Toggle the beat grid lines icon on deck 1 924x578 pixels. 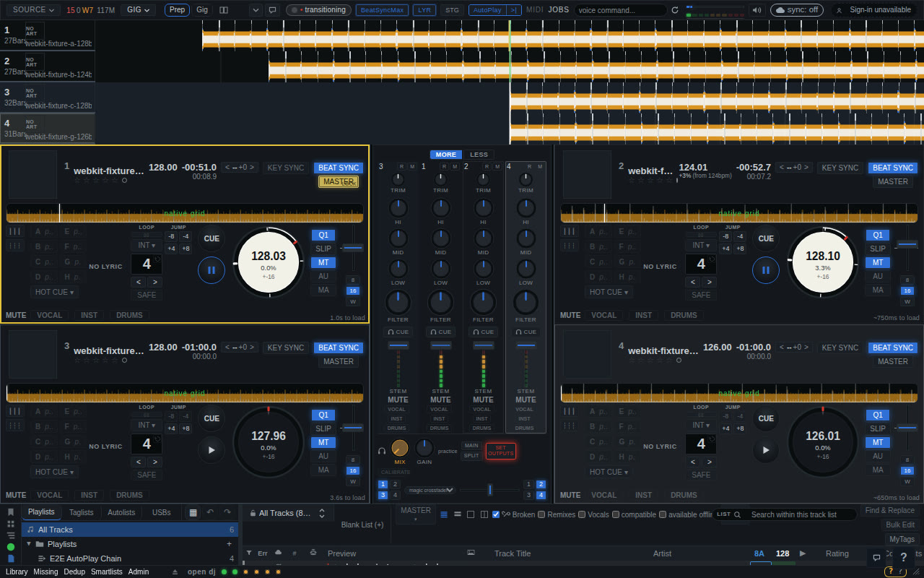[x=15, y=231]
